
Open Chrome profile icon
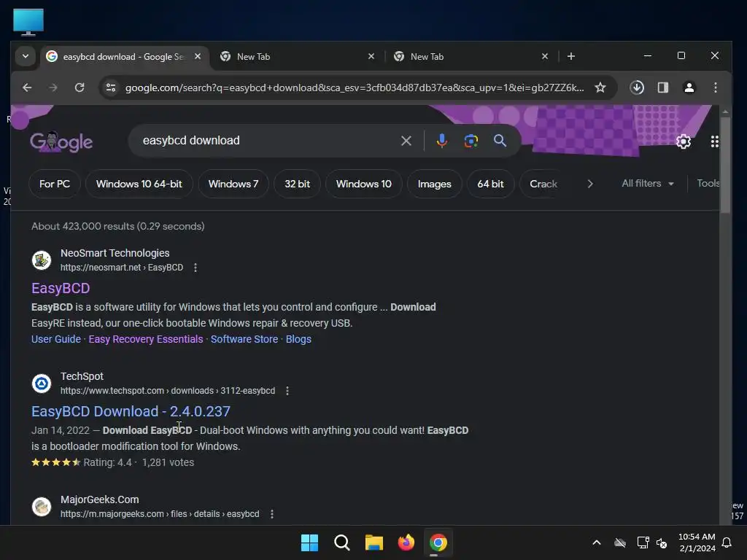tap(689, 87)
